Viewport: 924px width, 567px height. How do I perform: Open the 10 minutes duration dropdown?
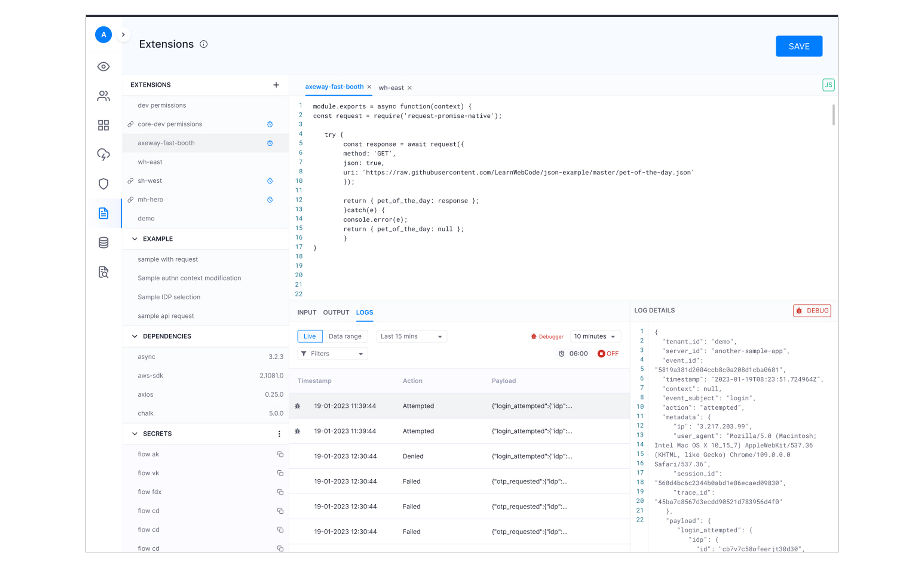pos(595,336)
